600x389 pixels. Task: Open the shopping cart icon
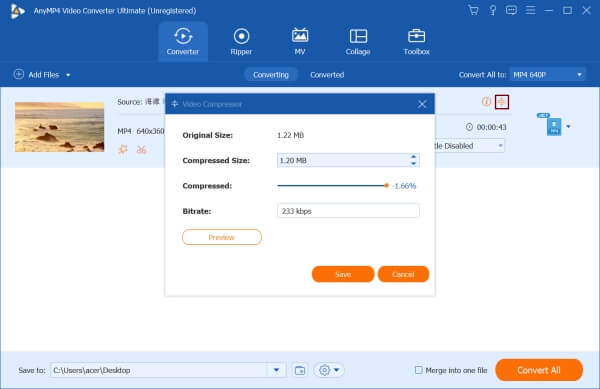tap(473, 10)
